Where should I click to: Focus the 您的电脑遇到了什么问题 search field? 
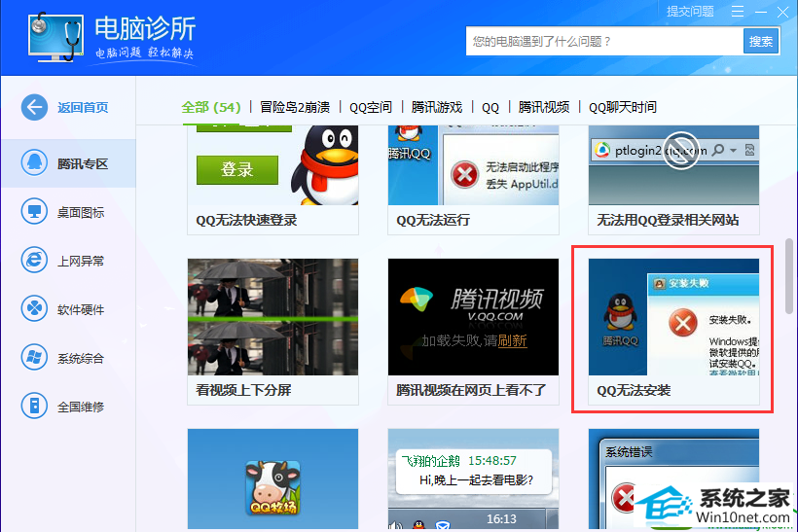point(604,41)
